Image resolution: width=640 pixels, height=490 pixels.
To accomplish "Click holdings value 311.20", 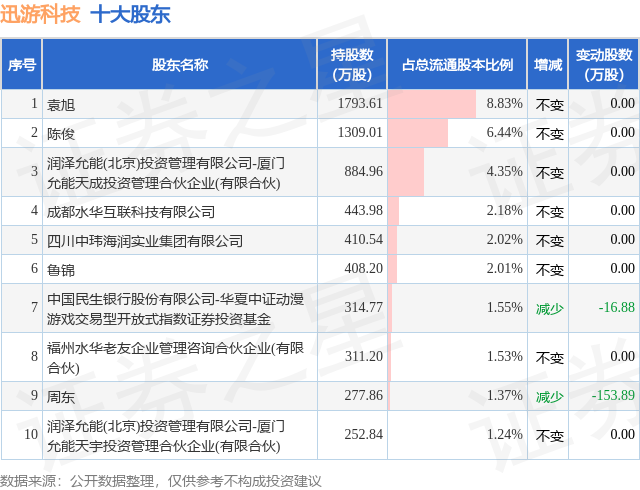I will (363, 356).
